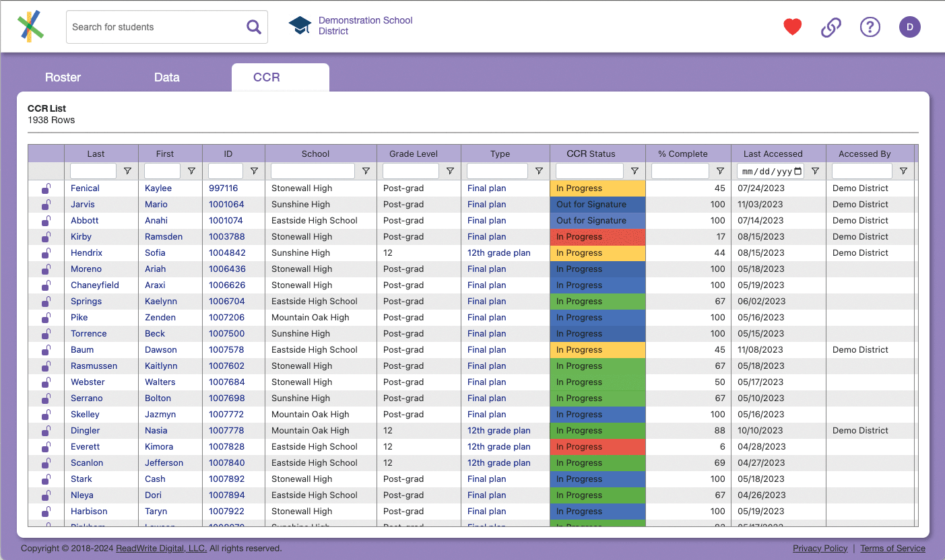Open the Grade Level column filter funnel

(450, 171)
